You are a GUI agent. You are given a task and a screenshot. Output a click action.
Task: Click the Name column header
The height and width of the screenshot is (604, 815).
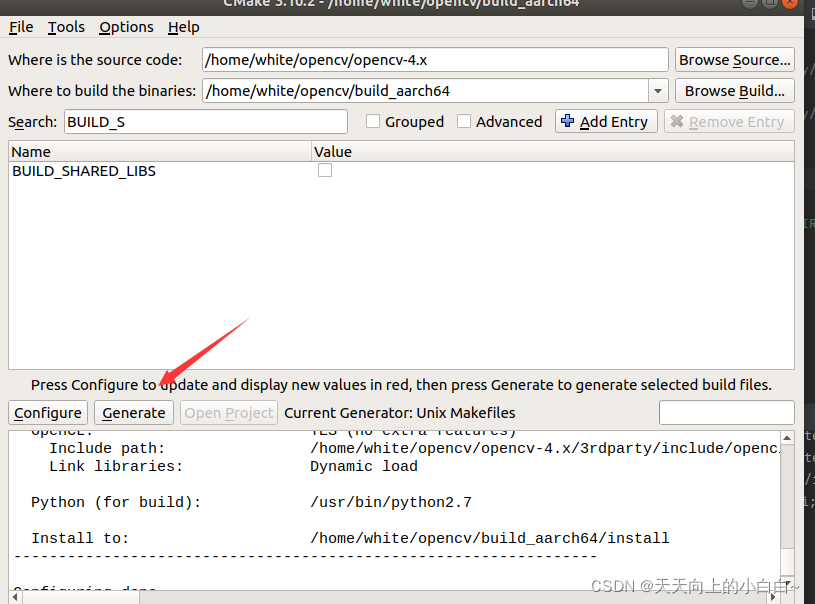click(160, 152)
